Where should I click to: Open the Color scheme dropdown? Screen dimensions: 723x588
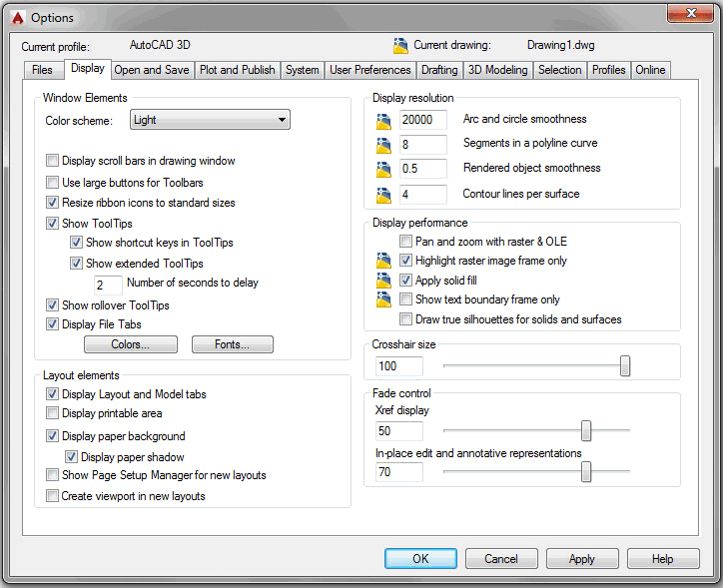pyautogui.click(x=210, y=121)
